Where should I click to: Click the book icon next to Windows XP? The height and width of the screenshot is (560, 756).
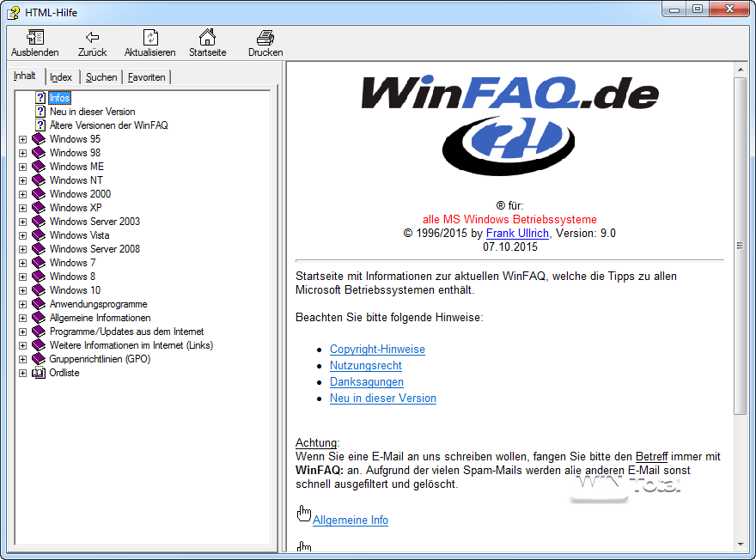39,208
